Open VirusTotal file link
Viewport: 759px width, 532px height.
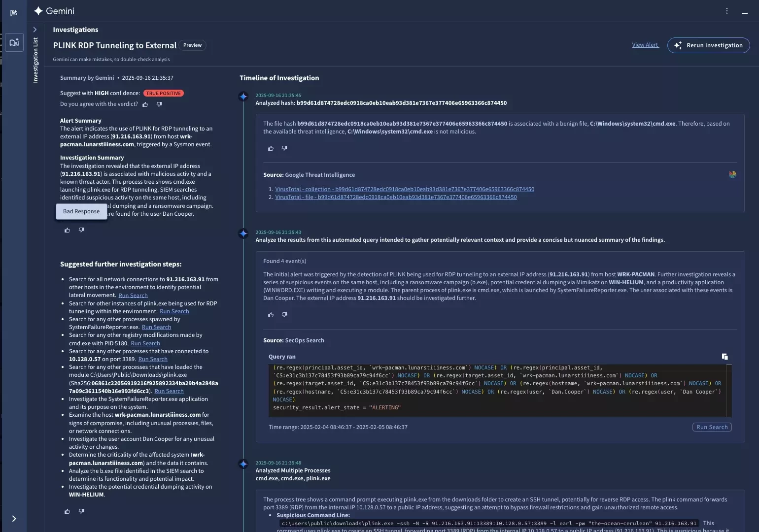[x=396, y=197]
